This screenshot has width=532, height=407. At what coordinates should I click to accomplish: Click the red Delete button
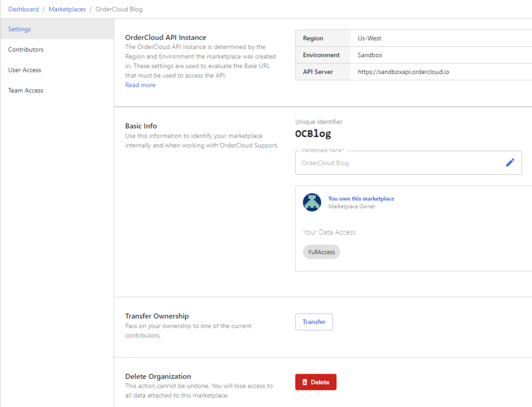pos(315,382)
